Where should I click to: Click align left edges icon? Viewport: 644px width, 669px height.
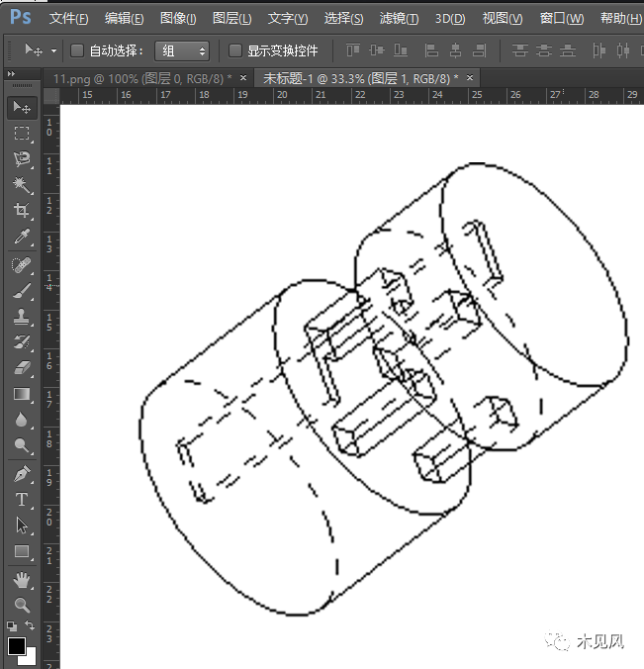coord(431,50)
